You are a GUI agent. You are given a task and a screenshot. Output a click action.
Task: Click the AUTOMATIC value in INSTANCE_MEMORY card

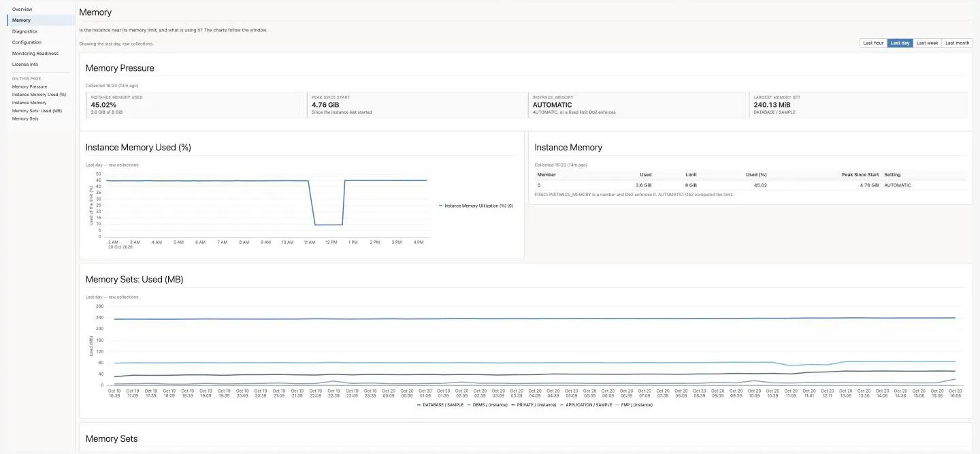click(x=552, y=105)
